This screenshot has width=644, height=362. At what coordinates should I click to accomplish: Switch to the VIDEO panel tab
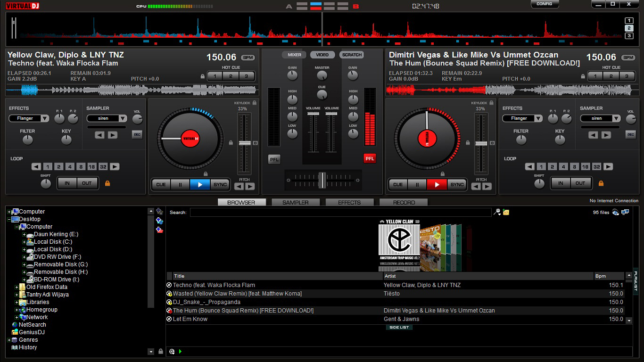coord(322,55)
